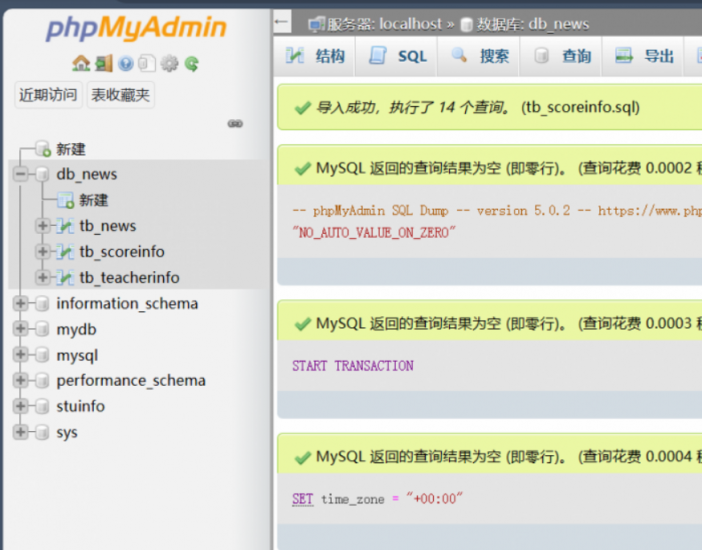The height and width of the screenshot is (550, 702).
Task: Click 服务器: localhost breadcrumb link
Action: point(385,24)
